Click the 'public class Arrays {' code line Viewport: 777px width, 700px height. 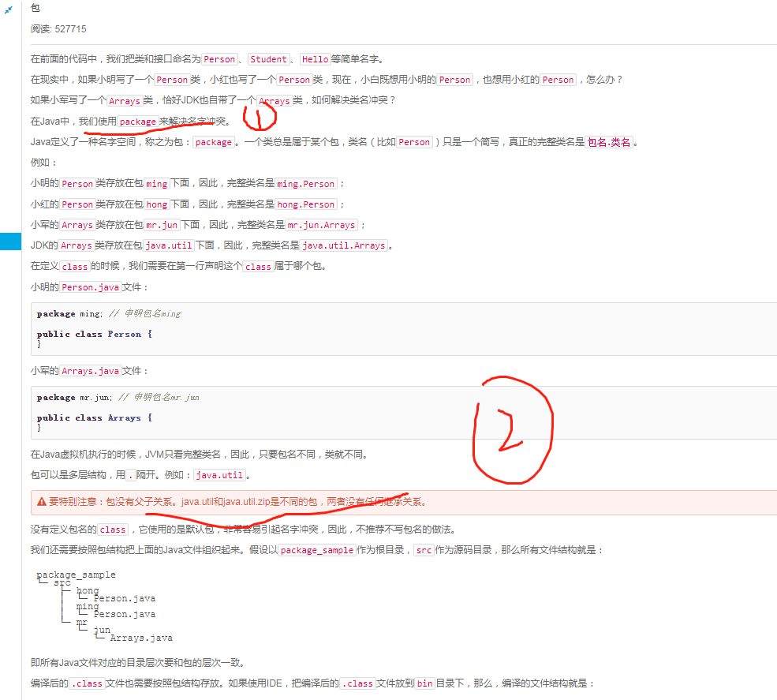coord(95,418)
